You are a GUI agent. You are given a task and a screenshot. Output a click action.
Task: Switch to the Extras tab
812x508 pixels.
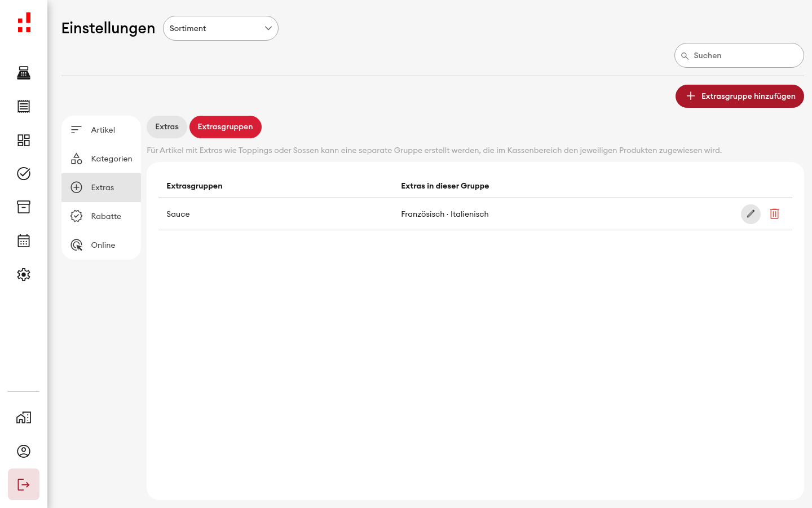(x=167, y=126)
